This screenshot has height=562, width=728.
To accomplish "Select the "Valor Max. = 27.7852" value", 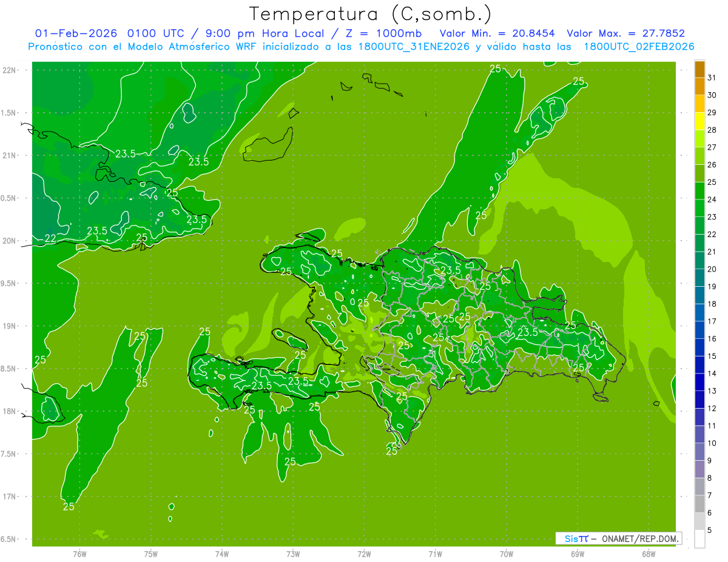I will pyautogui.click(x=625, y=33).
